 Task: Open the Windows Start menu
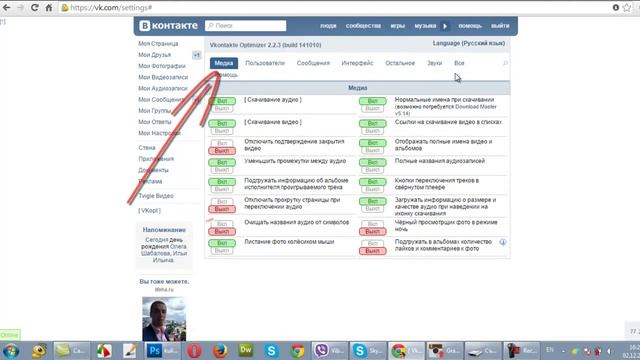coord(11,351)
